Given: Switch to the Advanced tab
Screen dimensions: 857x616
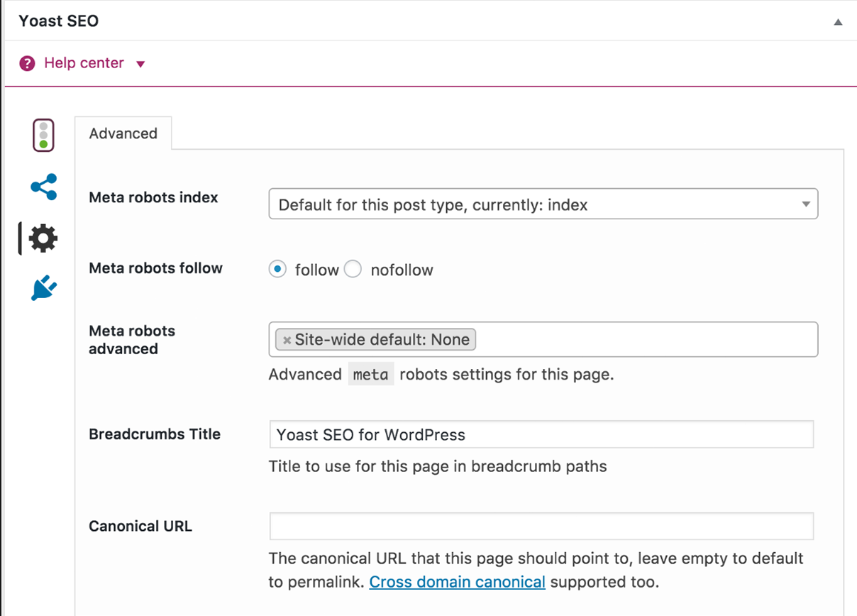Looking at the screenshot, I should pos(123,133).
